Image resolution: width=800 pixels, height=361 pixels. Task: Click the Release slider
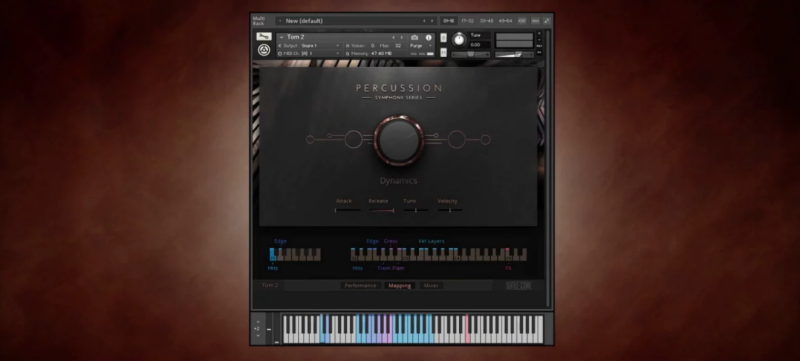[x=382, y=210]
